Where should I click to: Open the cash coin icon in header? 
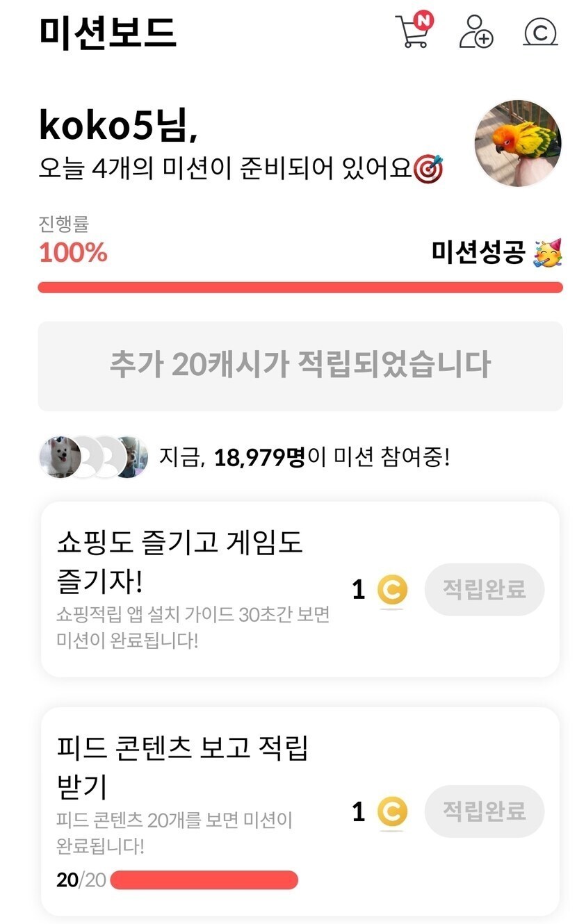click(x=540, y=32)
